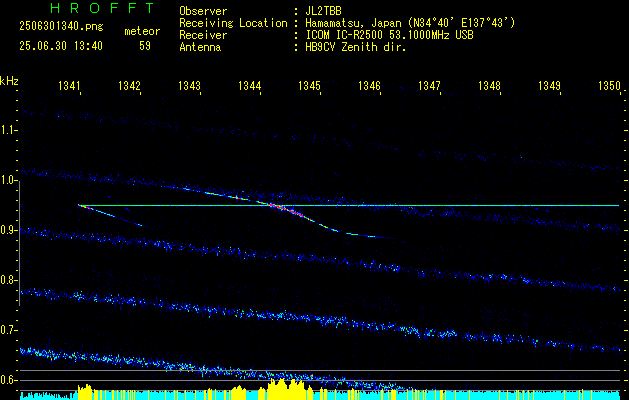Click the 1346 time axis marker
The image size is (629, 400).
tap(369, 85)
